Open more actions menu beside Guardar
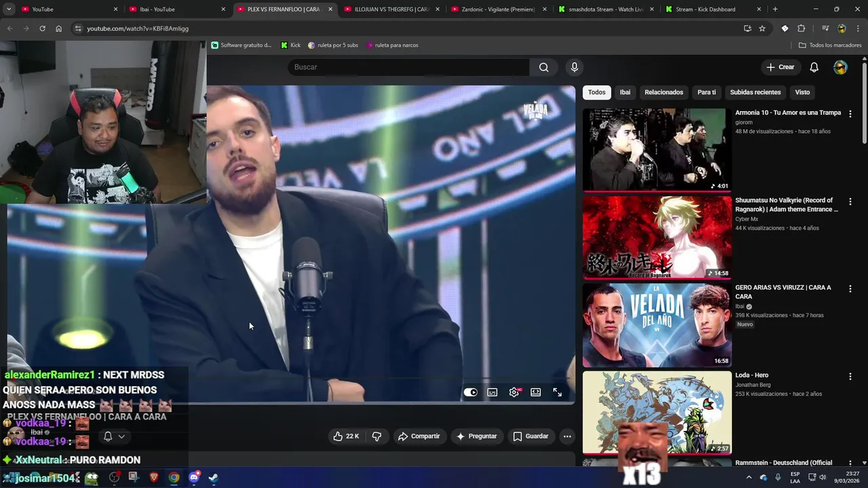This screenshot has height=488, width=868. click(x=567, y=436)
